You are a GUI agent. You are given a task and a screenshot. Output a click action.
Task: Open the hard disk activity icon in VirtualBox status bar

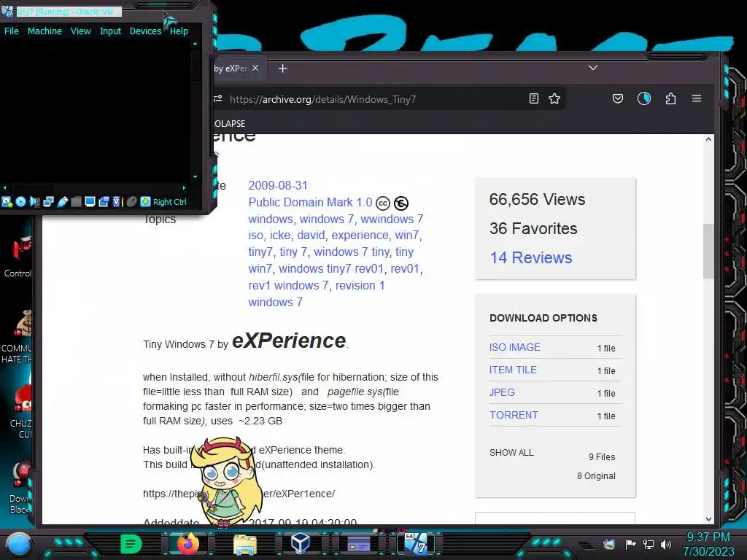point(7,202)
